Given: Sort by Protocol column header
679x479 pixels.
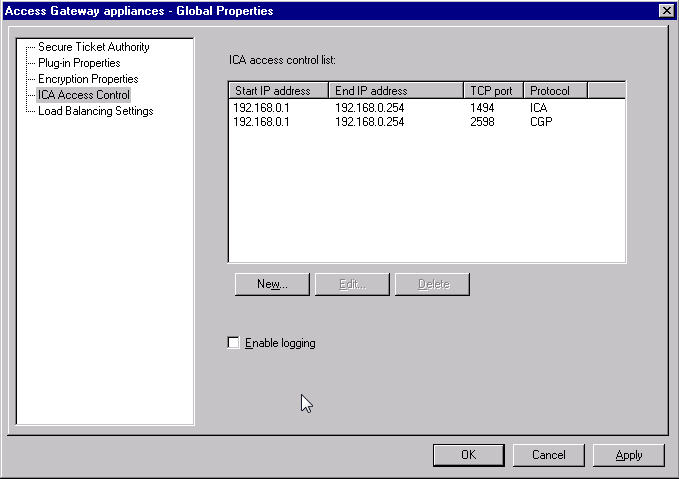Looking at the screenshot, I should [556, 91].
